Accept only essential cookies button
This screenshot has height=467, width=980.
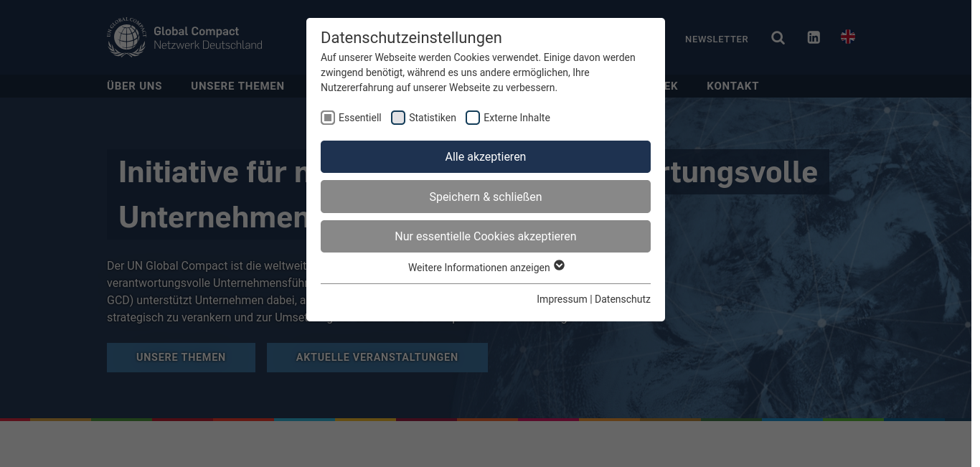click(x=486, y=236)
